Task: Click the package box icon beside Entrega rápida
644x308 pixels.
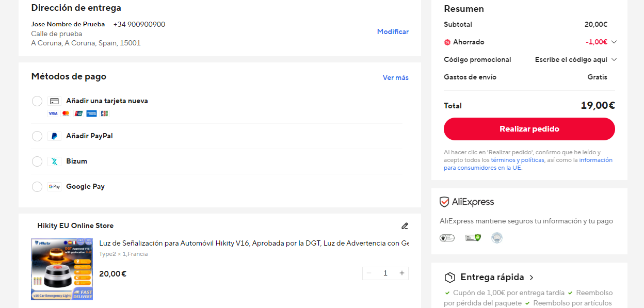Action: click(x=450, y=278)
